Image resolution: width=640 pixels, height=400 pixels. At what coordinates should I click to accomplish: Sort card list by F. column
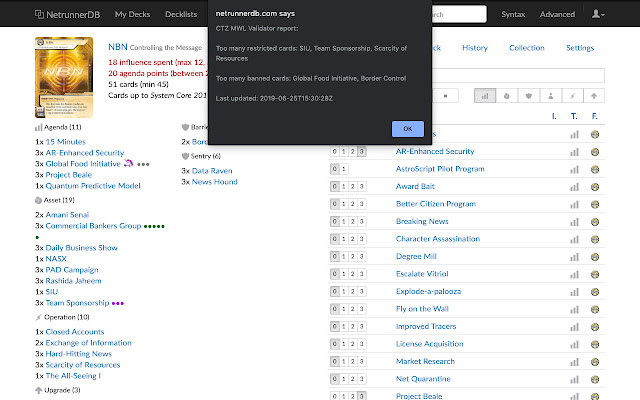click(594, 116)
